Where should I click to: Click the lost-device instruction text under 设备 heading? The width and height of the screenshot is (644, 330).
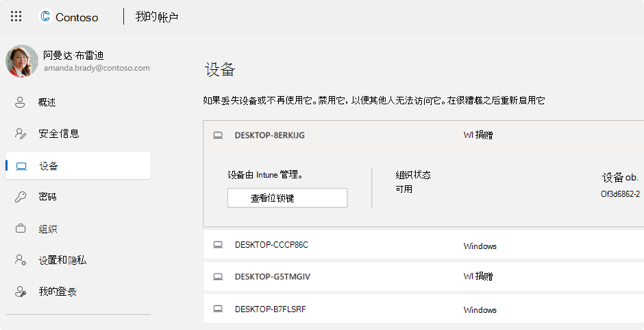[374, 100]
